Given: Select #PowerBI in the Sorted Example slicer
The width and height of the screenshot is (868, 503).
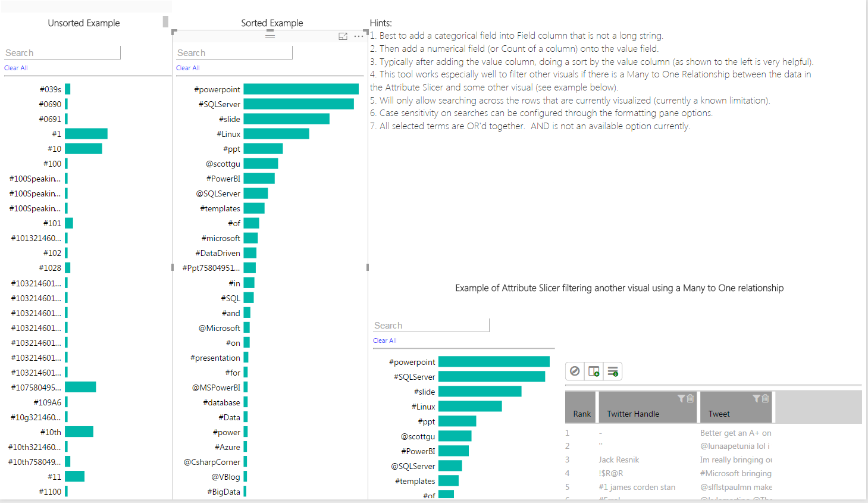Looking at the screenshot, I should (x=224, y=179).
